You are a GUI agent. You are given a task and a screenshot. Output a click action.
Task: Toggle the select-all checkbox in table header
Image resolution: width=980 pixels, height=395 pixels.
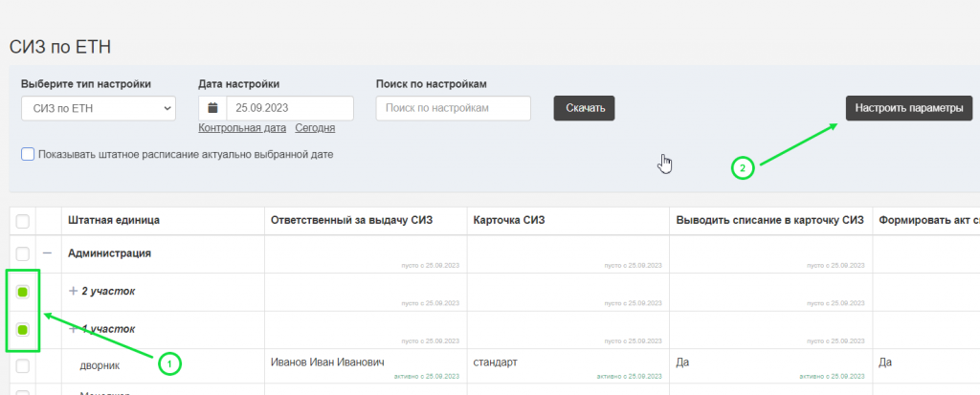23,221
